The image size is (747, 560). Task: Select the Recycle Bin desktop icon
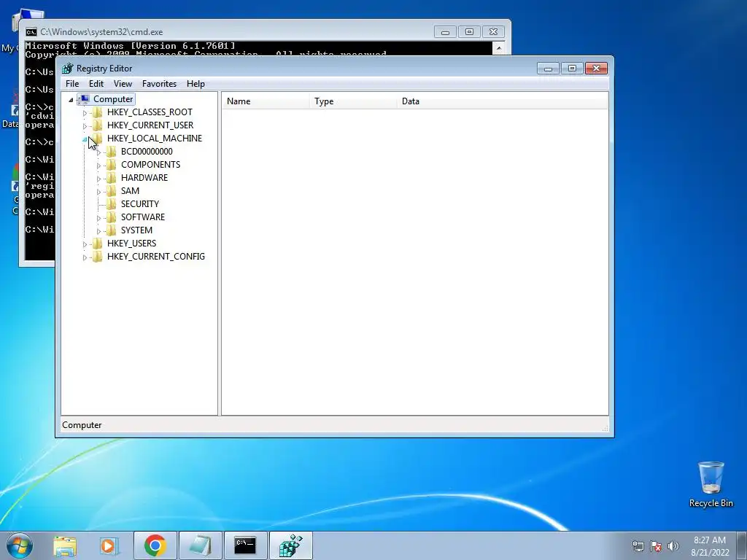click(711, 485)
